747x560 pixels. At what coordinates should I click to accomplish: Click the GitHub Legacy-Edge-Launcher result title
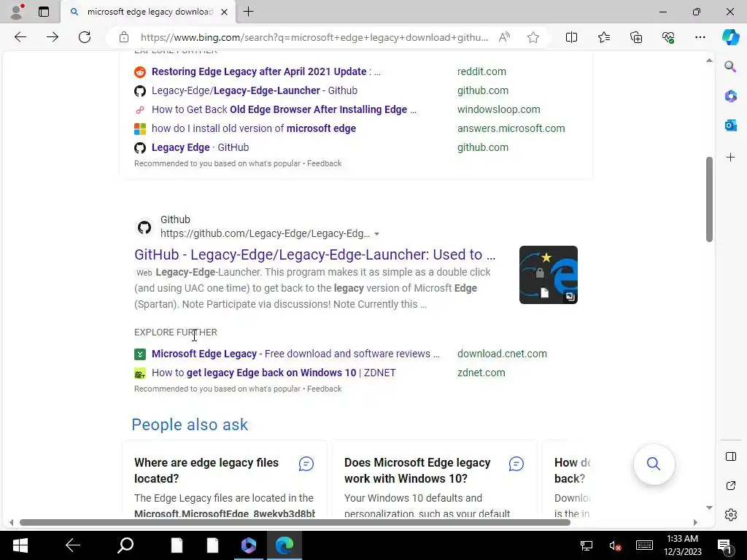point(314,254)
